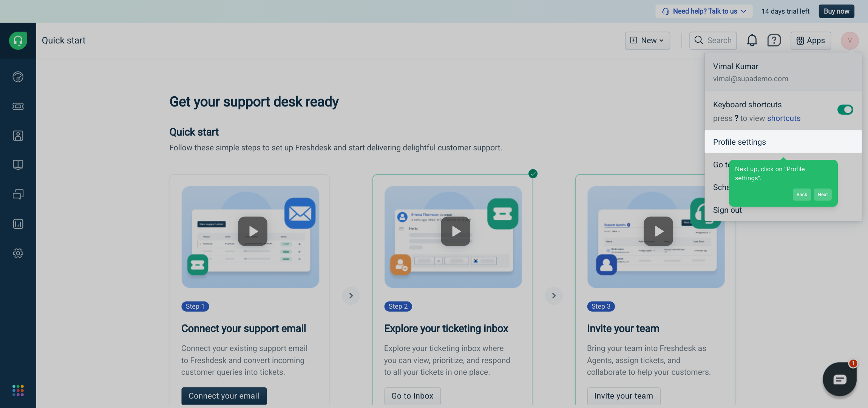868x408 pixels.
Task: Open the Solutions book icon in sidebar
Action: click(18, 165)
